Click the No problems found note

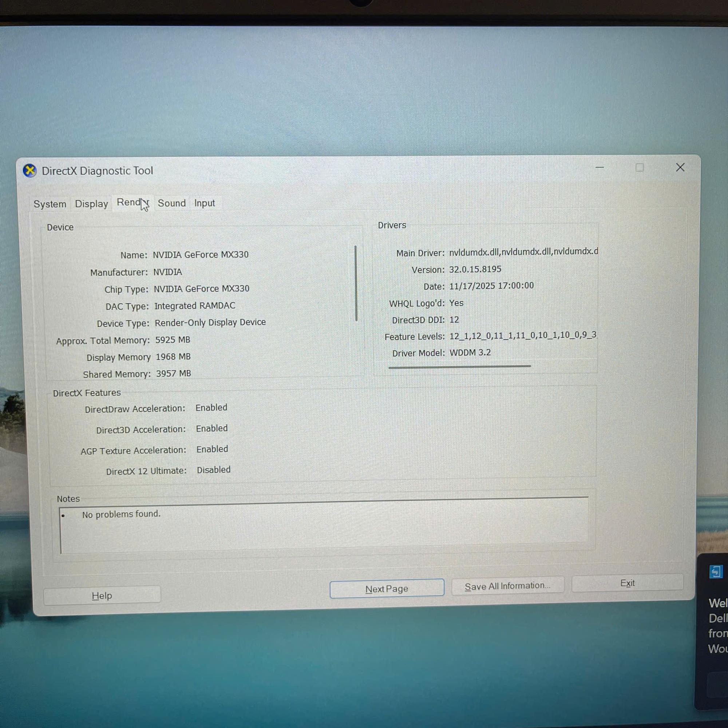click(121, 514)
